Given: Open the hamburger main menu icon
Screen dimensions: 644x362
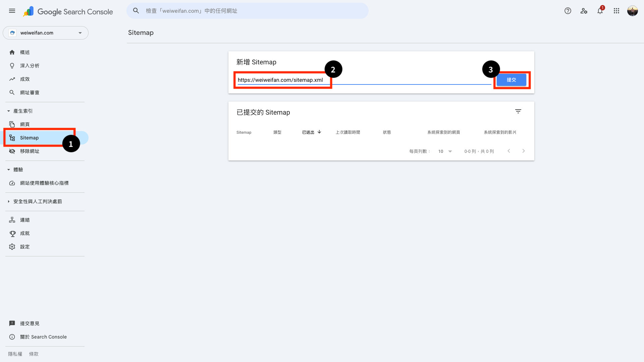Looking at the screenshot, I should point(12,11).
